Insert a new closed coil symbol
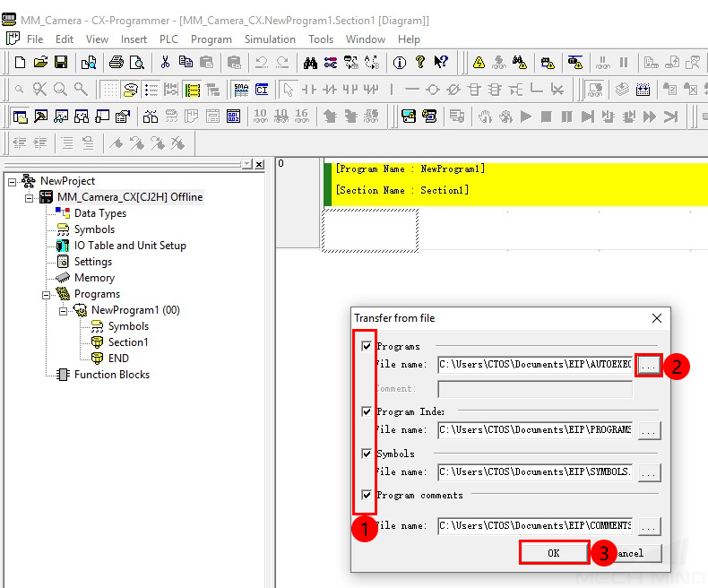The height and width of the screenshot is (588, 708). coord(453,90)
